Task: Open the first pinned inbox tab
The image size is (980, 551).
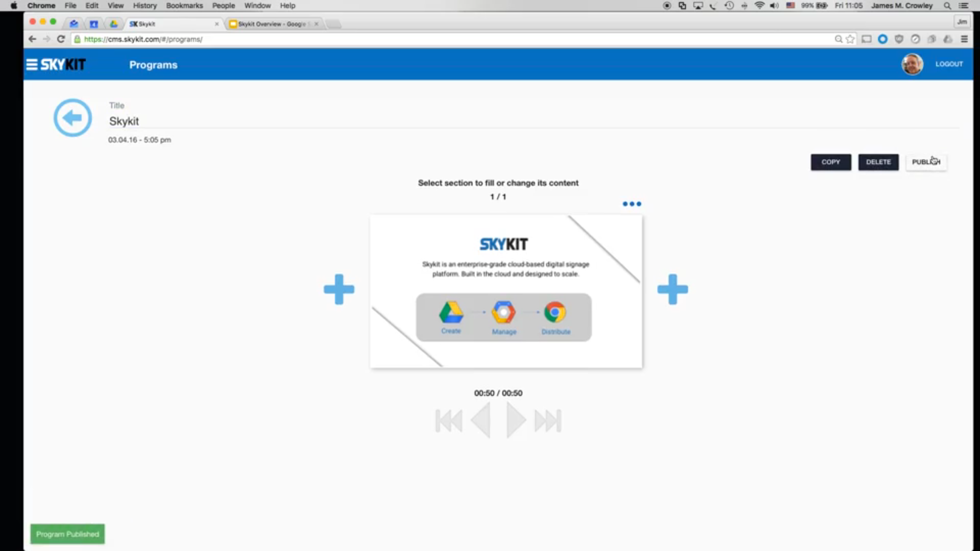Action: coord(74,24)
